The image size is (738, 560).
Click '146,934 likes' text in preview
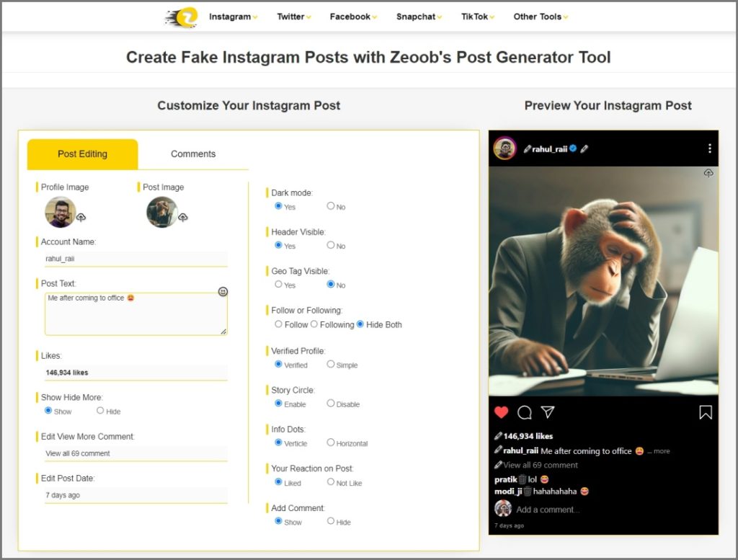point(528,436)
